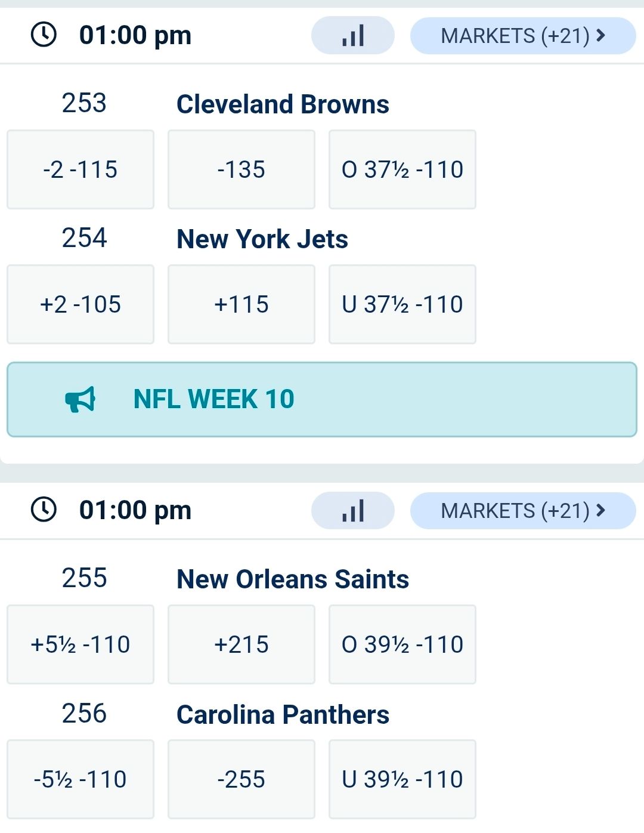Tap clock icon for Browns-Jets game time
This screenshot has width=644, height=833.
(44, 35)
